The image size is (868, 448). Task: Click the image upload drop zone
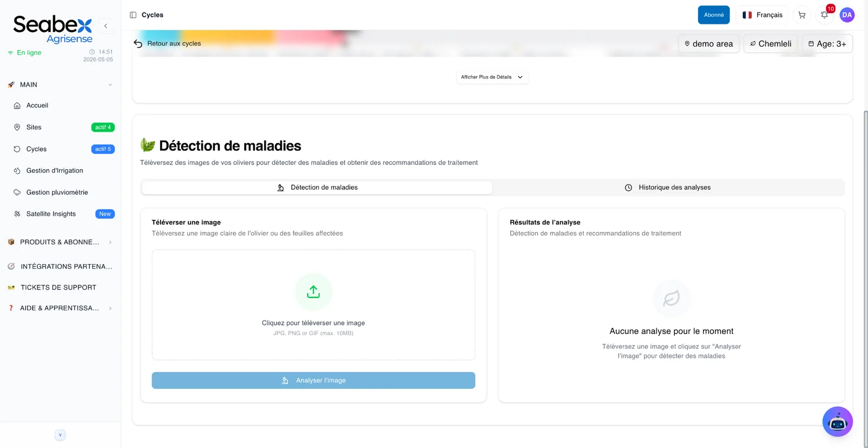point(314,305)
